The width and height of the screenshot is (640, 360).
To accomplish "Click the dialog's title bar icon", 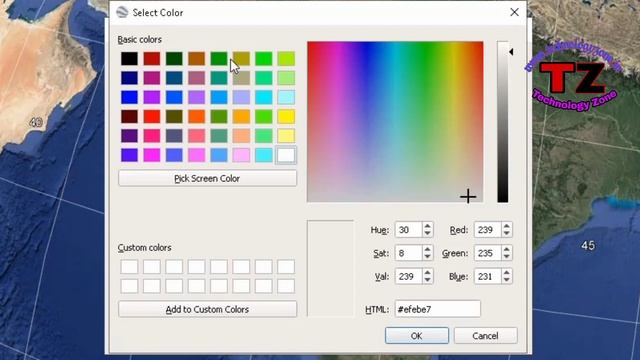I will [x=122, y=12].
